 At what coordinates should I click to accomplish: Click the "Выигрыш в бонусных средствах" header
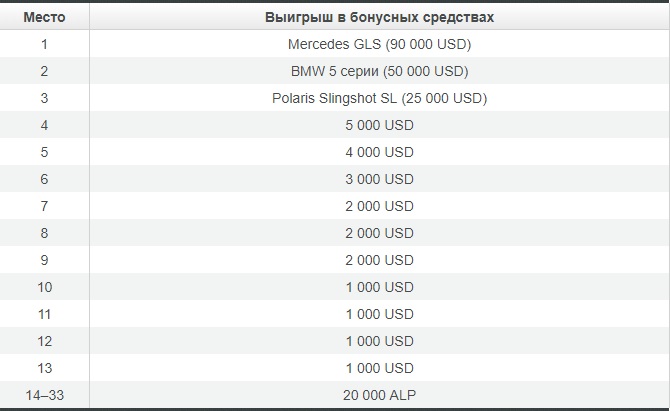click(x=379, y=17)
